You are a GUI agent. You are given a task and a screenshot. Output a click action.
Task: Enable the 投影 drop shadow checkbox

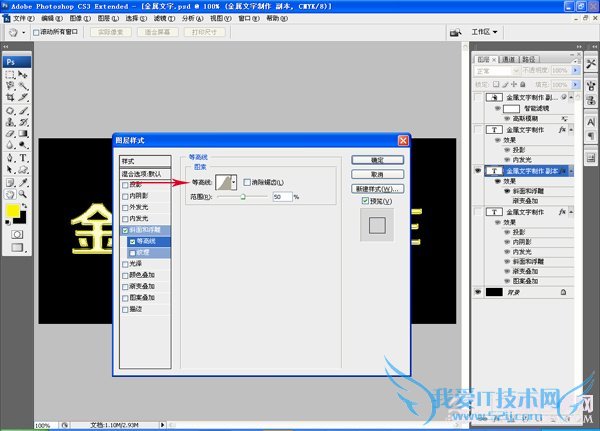click(125, 185)
